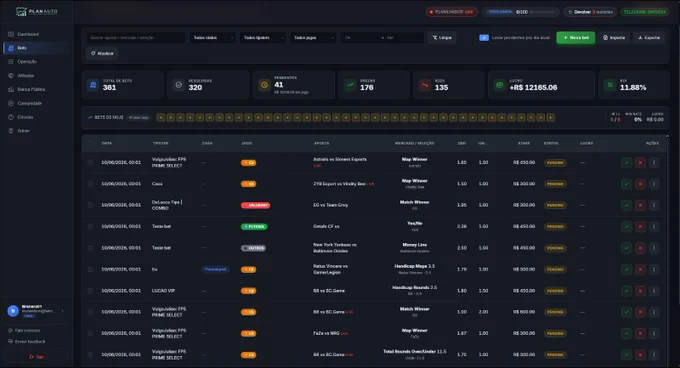Image resolution: width=680 pixels, height=368 pixels.
Task: Click the VALORANT game badge
Action: point(255,205)
